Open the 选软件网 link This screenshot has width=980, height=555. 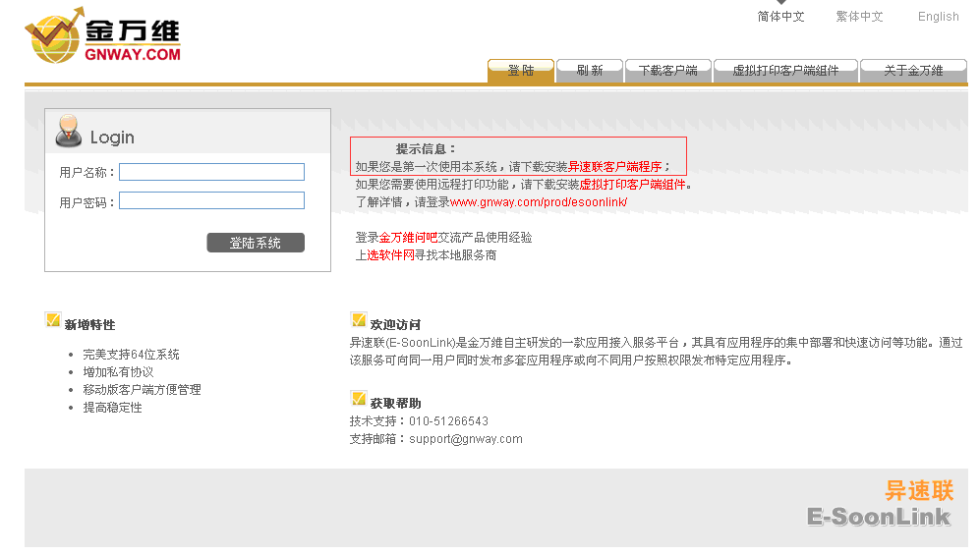click(390, 255)
